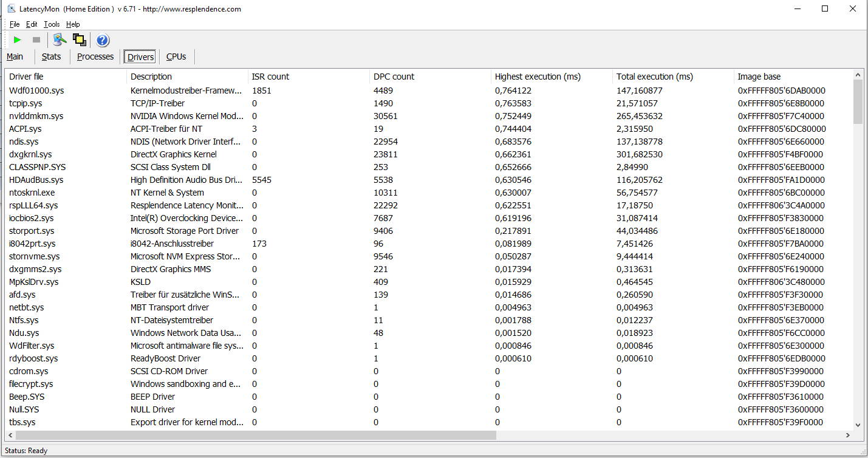Select the MpKslDrv.sys driver row

pos(429,282)
